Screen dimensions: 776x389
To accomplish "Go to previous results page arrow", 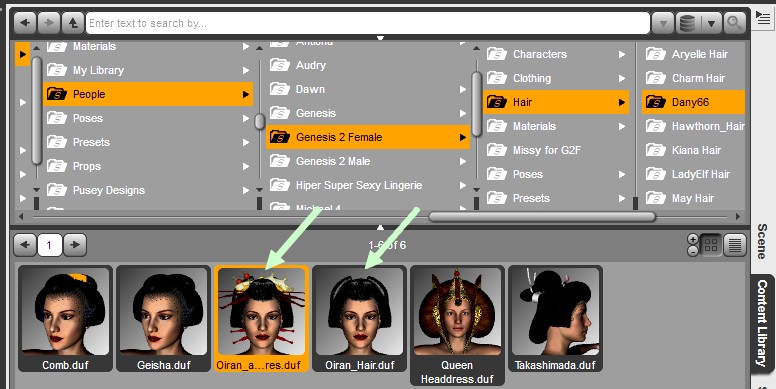I will [25, 244].
